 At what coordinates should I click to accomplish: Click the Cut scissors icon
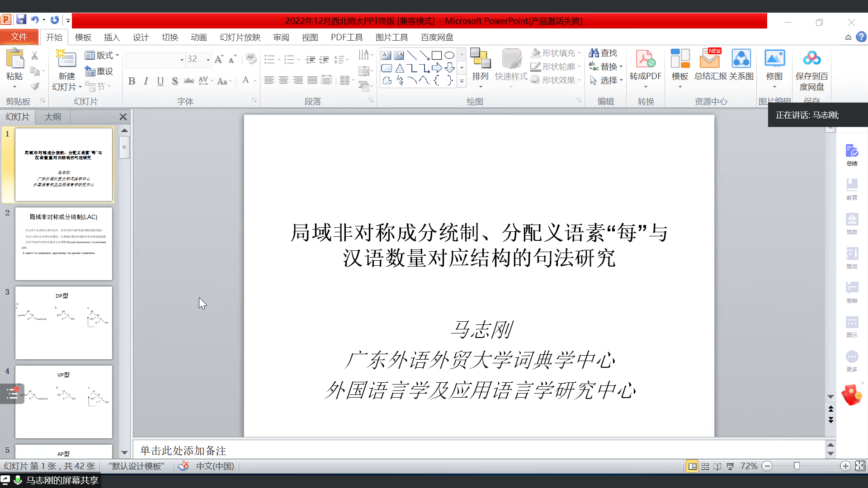point(35,56)
